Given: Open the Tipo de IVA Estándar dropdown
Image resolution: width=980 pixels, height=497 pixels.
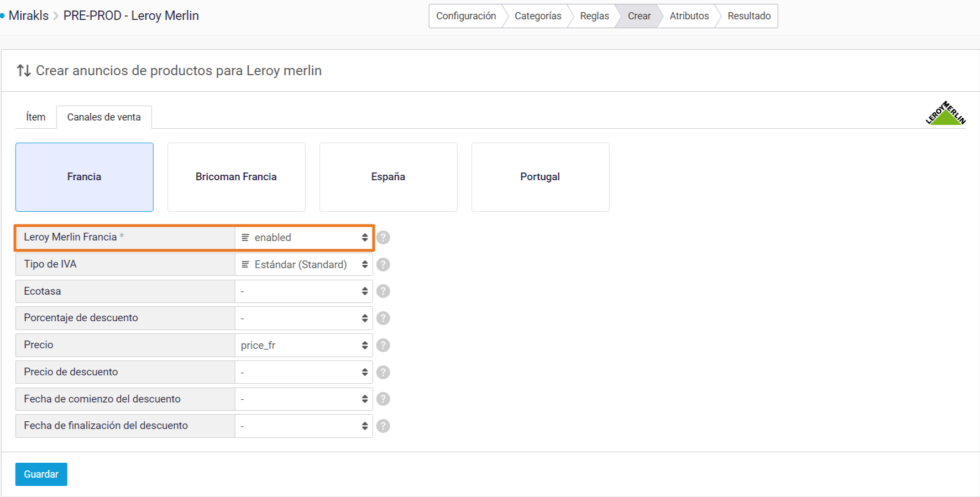Looking at the screenshot, I should click(303, 264).
